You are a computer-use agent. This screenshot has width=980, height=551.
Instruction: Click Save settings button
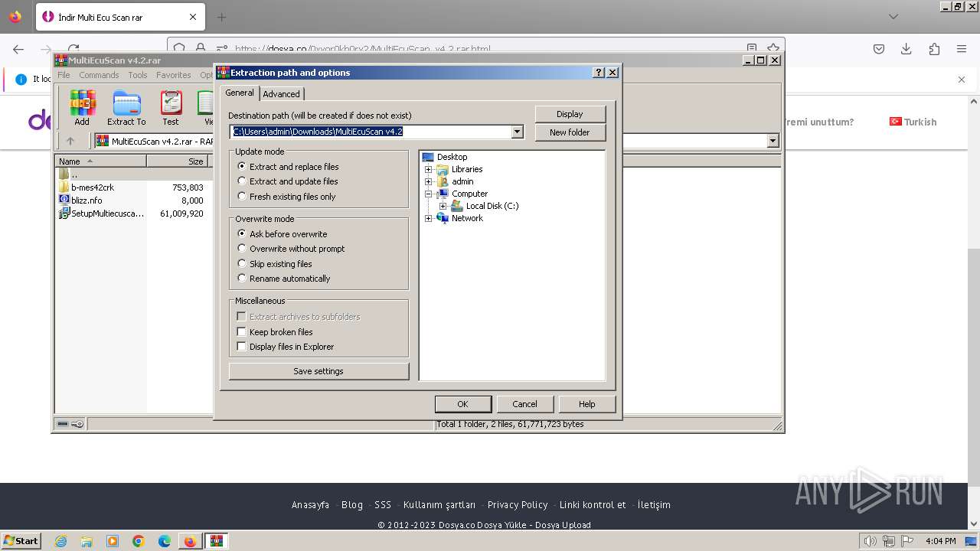click(318, 371)
